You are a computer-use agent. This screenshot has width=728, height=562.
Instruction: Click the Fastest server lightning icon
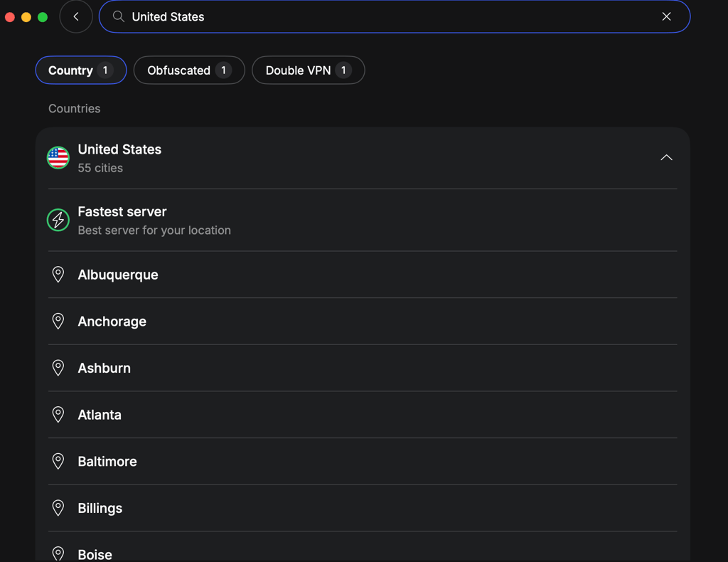[58, 220]
